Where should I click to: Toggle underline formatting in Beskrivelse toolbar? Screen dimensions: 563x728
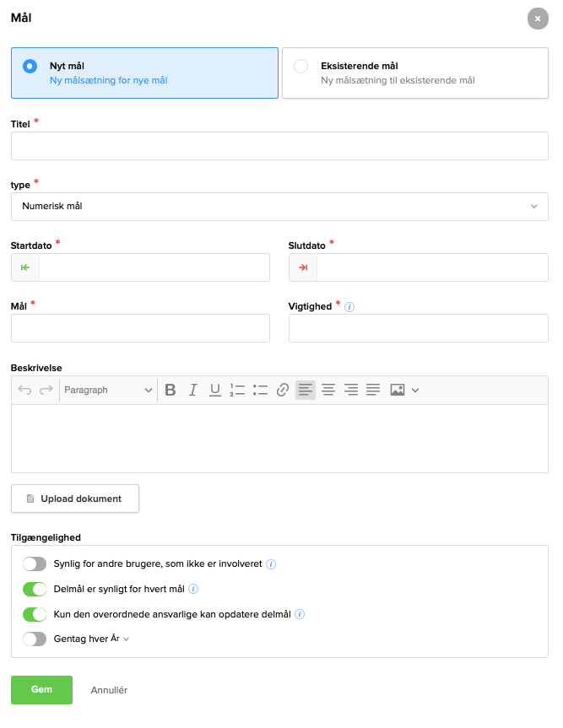coord(214,390)
